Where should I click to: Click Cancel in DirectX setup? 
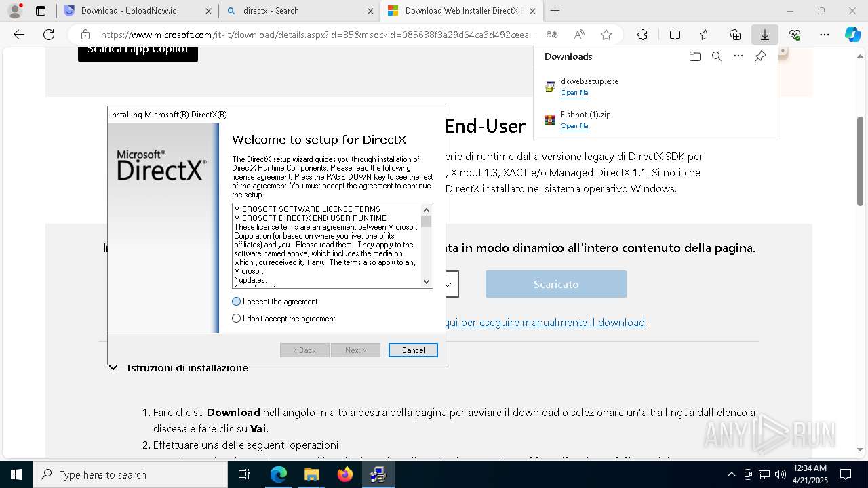coord(413,350)
